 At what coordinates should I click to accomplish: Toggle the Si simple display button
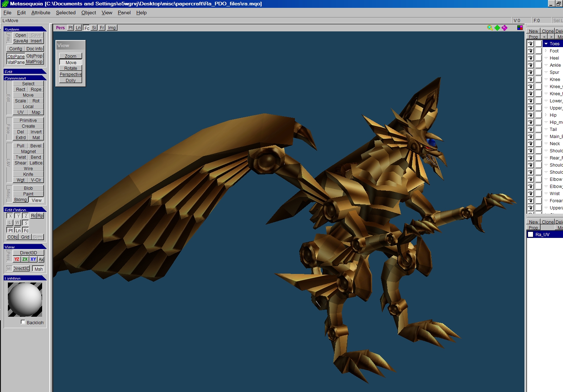94,27
